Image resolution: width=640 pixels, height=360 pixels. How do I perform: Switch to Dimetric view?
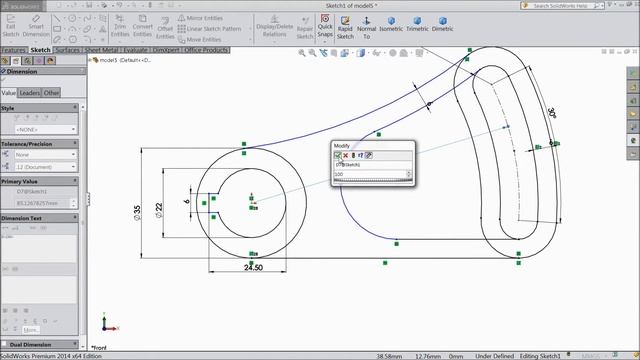pos(442,24)
